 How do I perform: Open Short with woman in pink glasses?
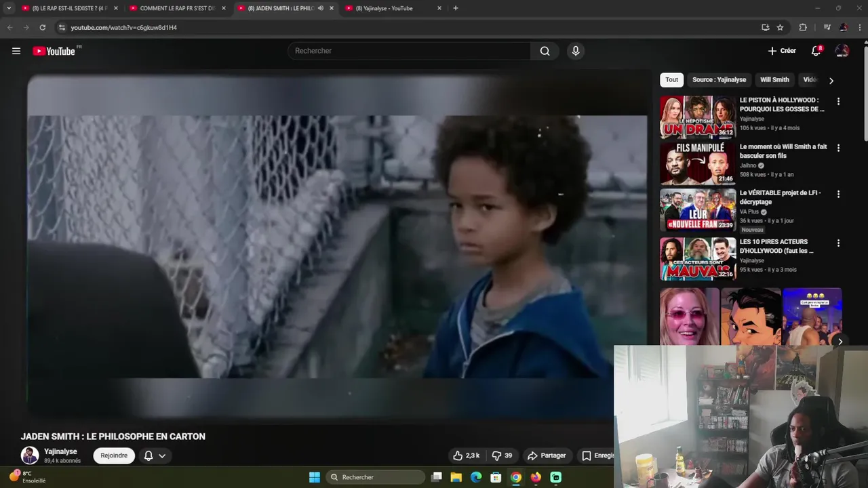tap(690, 317)
